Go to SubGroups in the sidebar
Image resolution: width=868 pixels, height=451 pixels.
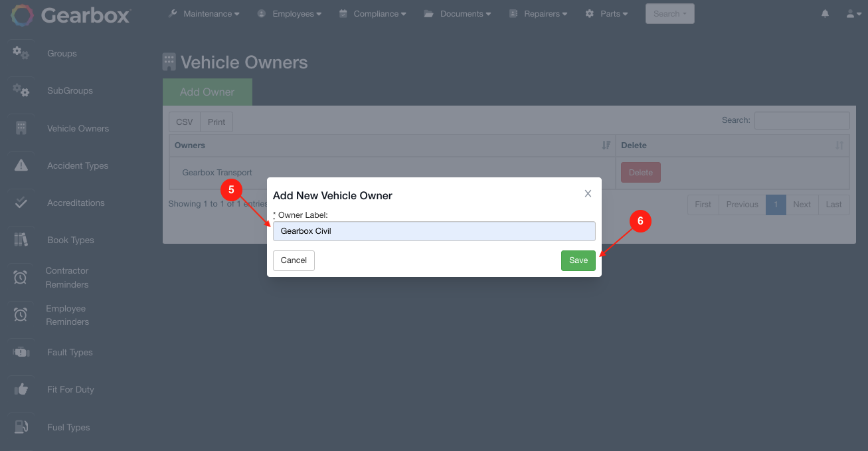click(x=70, y=90)
